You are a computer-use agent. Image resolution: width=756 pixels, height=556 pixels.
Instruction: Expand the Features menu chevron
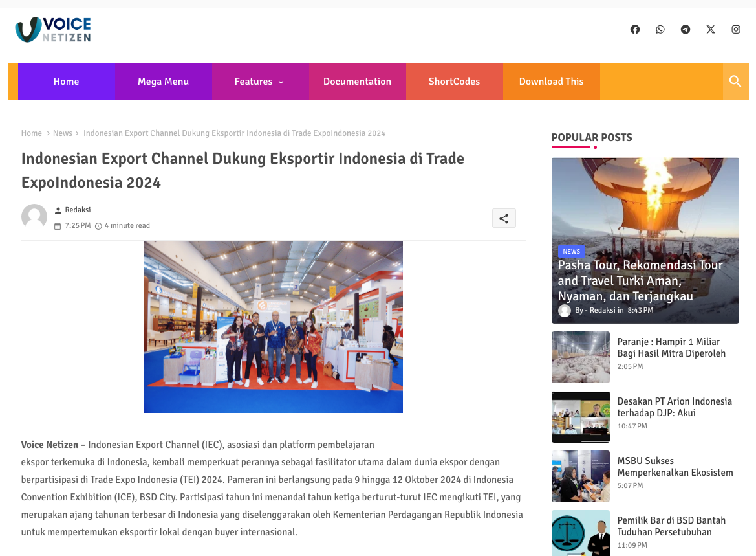tap(281, 82)
